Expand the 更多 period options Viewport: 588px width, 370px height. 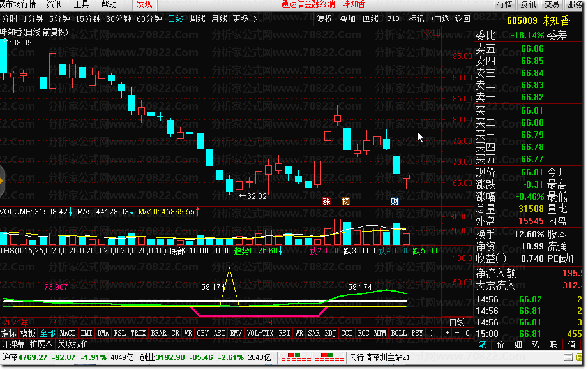(x=245, y=18)
